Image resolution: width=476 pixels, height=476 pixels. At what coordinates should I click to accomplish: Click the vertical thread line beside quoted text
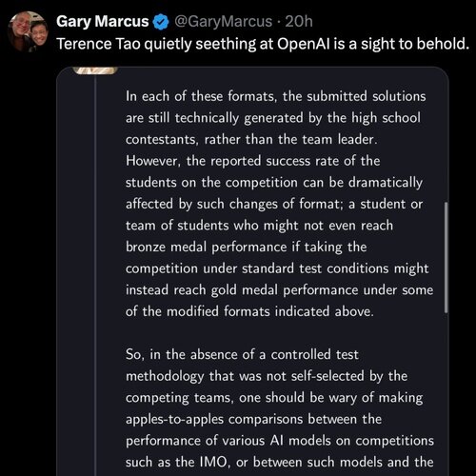(x=95, y=275)
